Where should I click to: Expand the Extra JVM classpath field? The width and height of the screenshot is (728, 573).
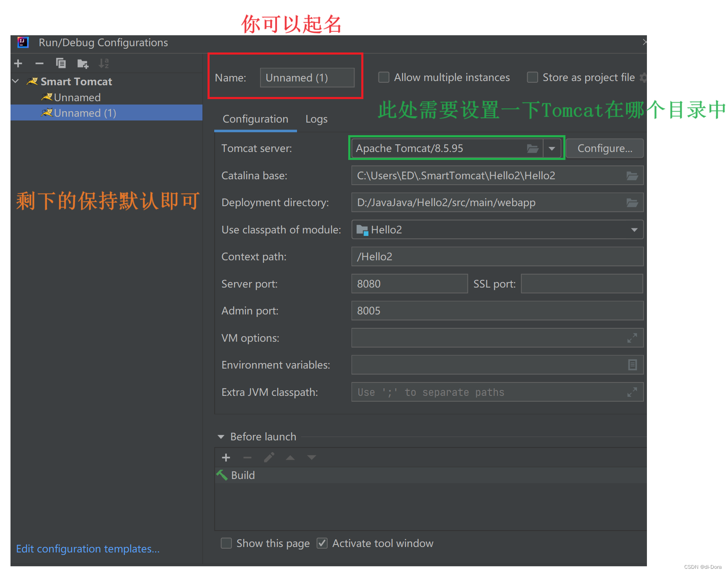coord(632,392)
